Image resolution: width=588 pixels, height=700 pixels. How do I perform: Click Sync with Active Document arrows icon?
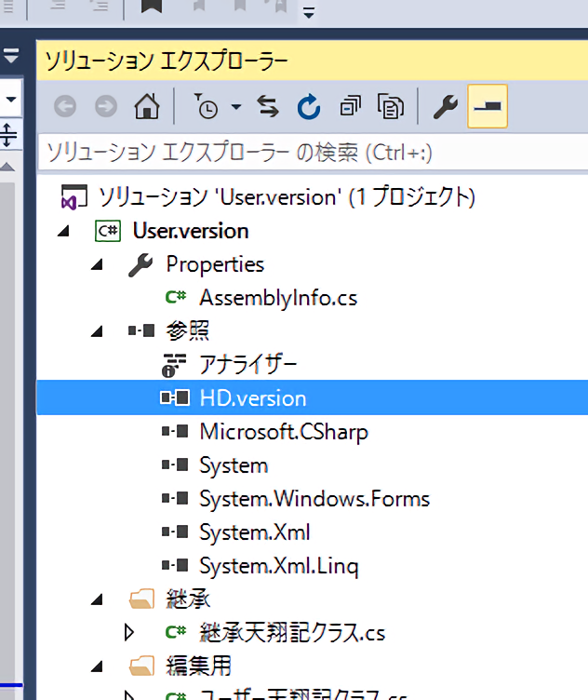pyautogui.click(x=268, y=107)
